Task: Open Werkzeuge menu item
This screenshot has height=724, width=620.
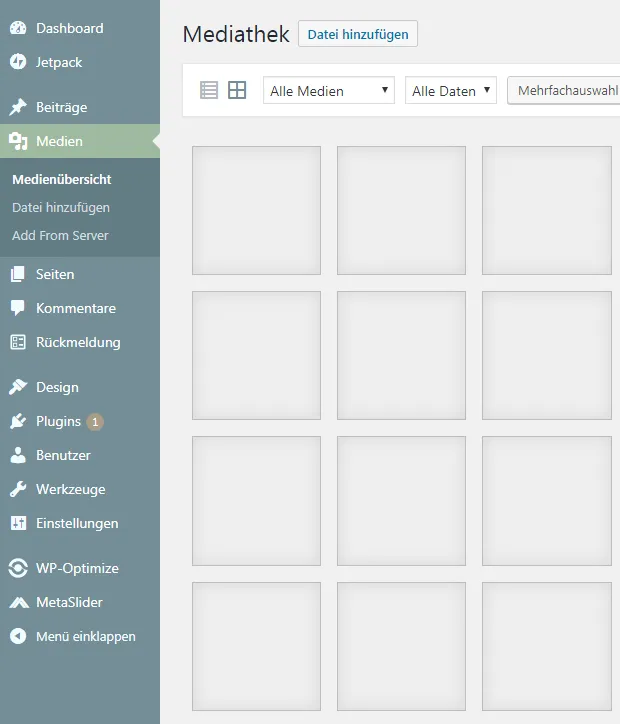Action: pyautogui.click(x=80, y=489)
